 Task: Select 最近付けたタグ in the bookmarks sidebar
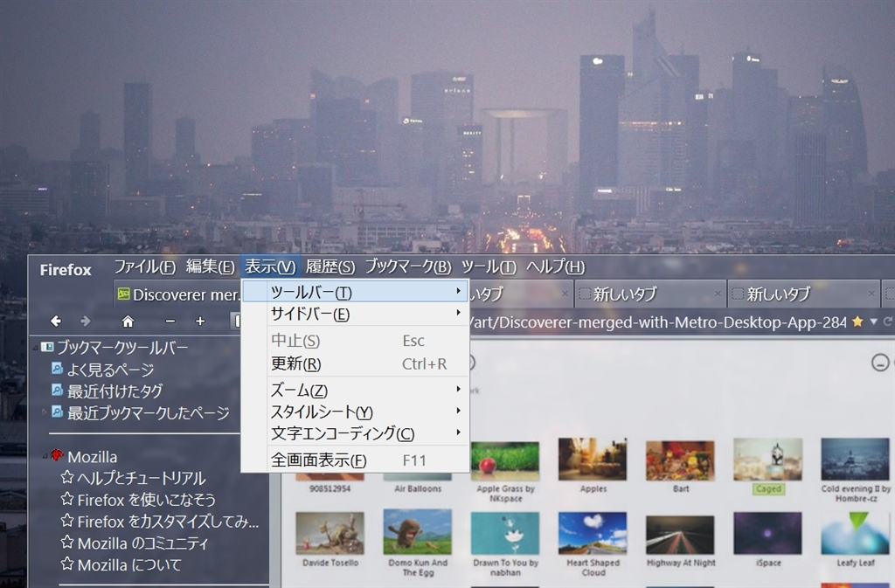(114, 391)
